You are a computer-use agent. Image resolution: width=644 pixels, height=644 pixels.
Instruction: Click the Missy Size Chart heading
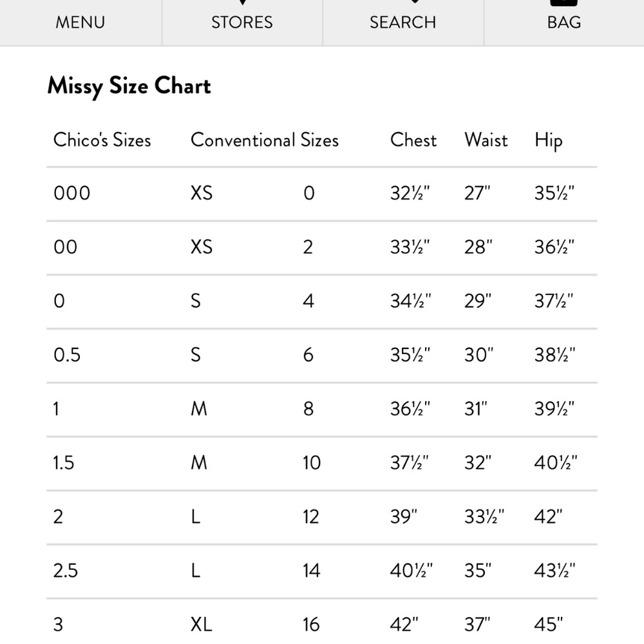coord(129,86)
